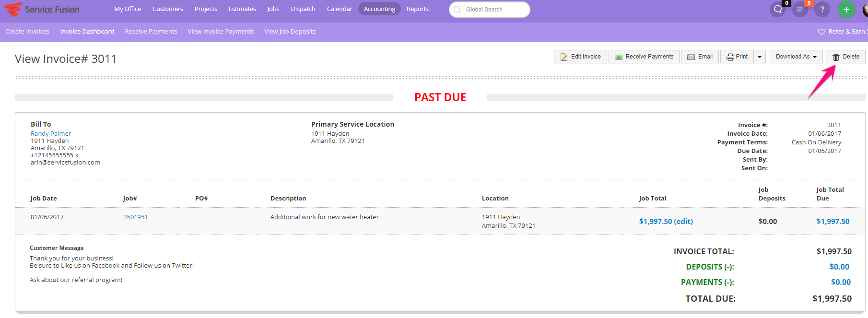Edit the $1,997.50 job total

[666, 221]
